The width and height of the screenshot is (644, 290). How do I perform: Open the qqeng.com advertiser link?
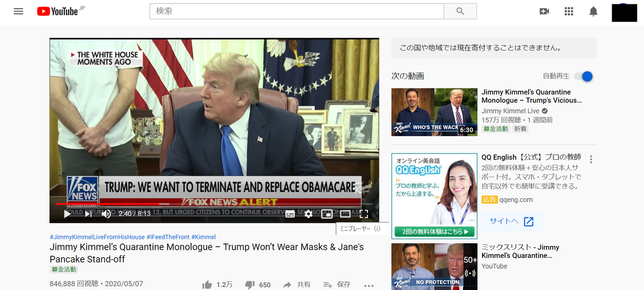point(516,199)
